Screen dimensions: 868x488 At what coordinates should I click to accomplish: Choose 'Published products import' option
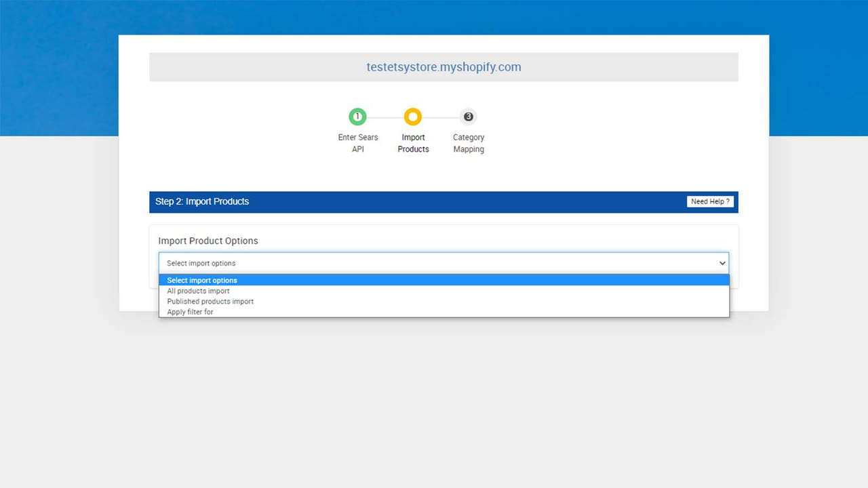click(444, 302)
